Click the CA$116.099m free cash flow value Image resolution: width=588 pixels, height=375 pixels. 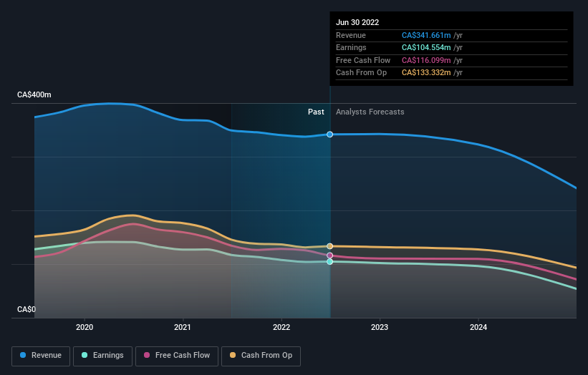426,60
